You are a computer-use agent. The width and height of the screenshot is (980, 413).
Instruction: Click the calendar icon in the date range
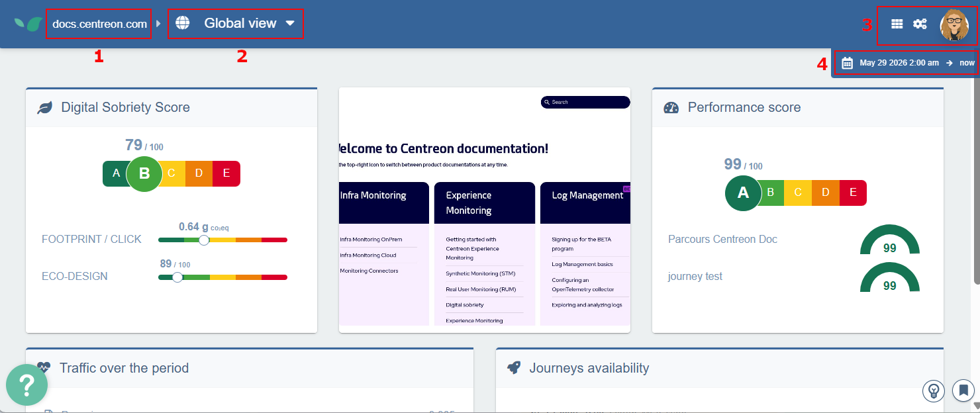coord(847,63)
